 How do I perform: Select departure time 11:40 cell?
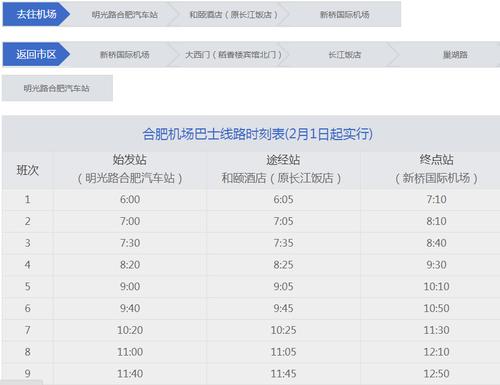130,374
